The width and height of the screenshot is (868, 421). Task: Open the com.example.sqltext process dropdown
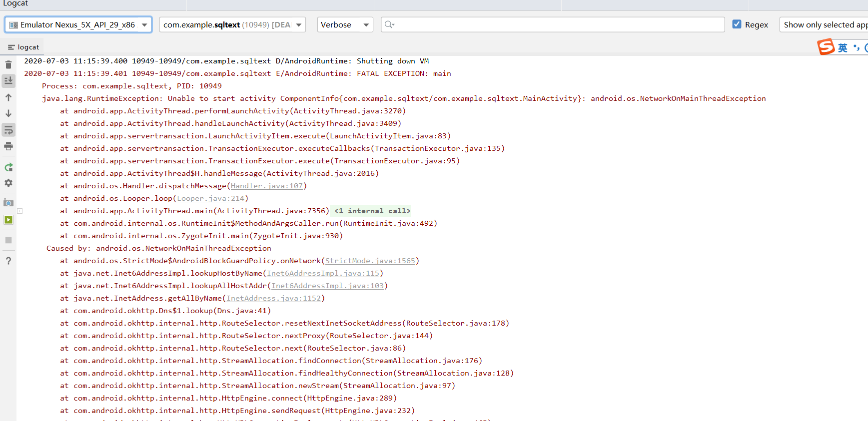232,24
